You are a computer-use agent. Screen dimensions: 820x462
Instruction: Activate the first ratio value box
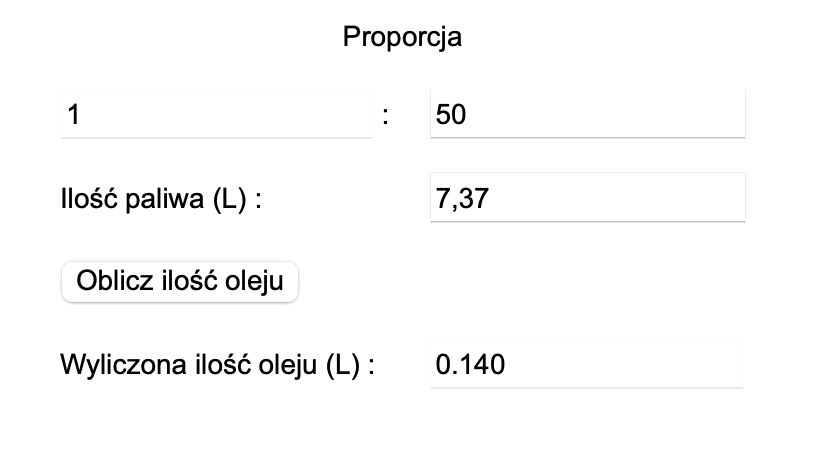(216, 115)
